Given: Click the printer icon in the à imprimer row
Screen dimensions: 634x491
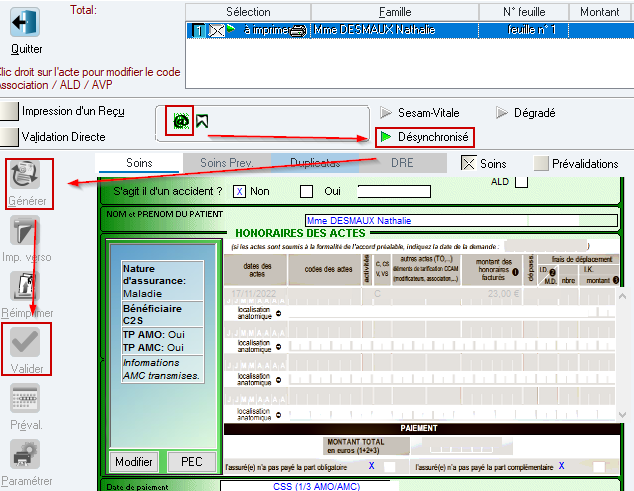Looking at the screenshot, I should pos(298,31).
